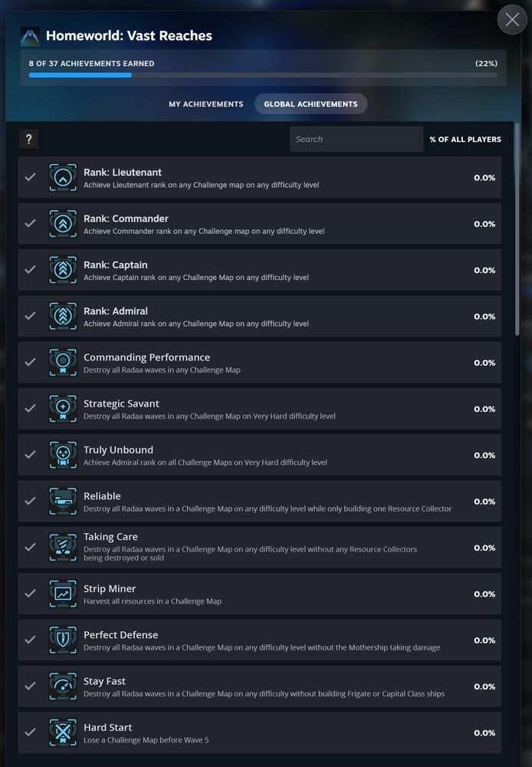
Task: Click the checkmark beside Taking Care
Action: pos(30,548)
